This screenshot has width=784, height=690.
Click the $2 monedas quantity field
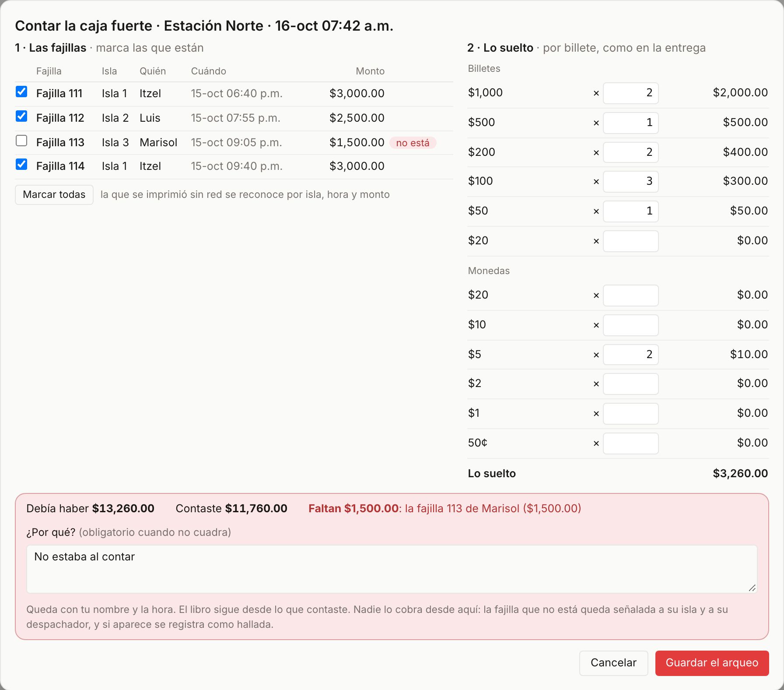[630, 384]
